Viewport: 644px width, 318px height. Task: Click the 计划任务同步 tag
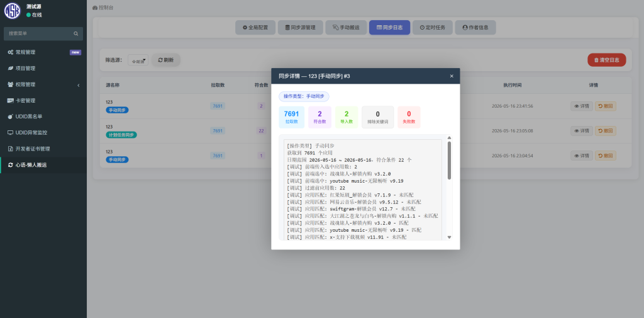(x=121, y=135)
